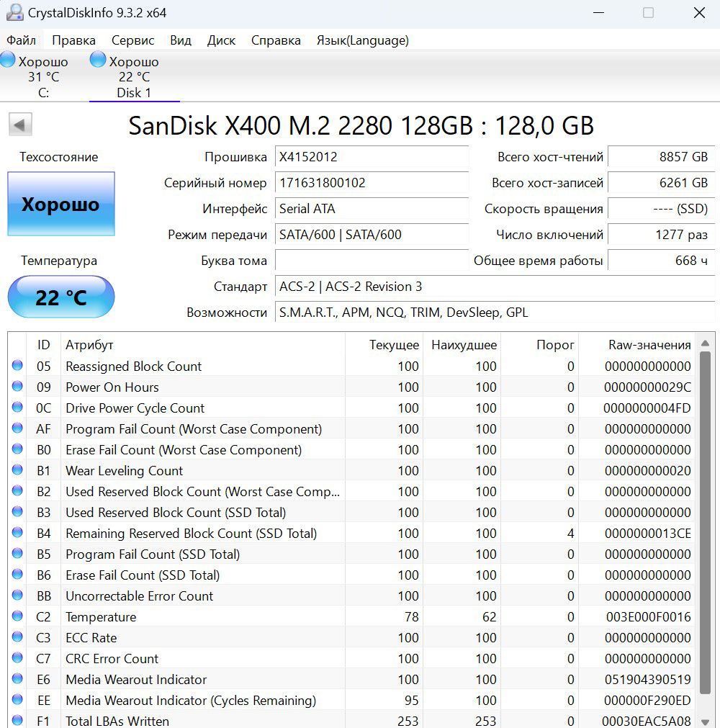This screenshot has height=728, width=720.
Task: Open the Справка menu
Action: [x=276, y=40]
